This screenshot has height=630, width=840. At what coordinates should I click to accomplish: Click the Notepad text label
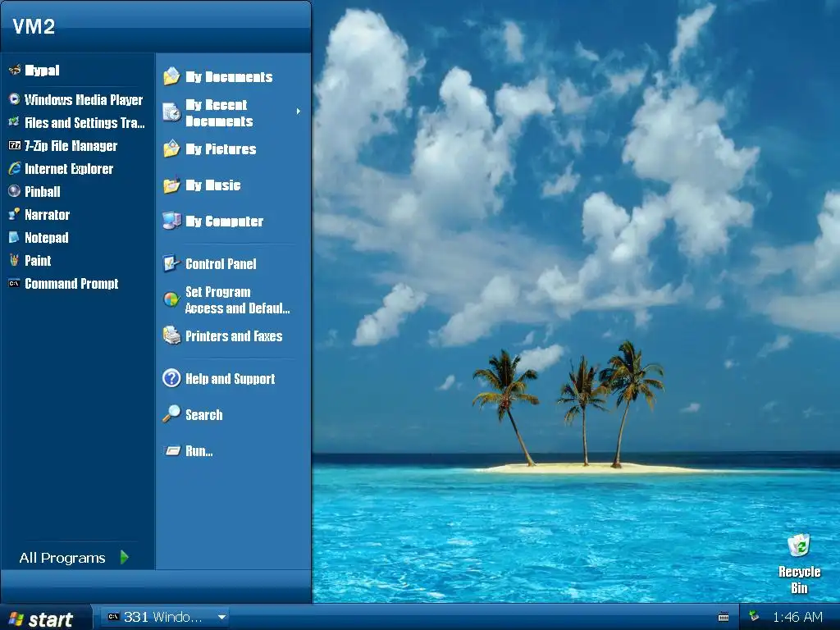pyautogui.click(x=47, y=238)
